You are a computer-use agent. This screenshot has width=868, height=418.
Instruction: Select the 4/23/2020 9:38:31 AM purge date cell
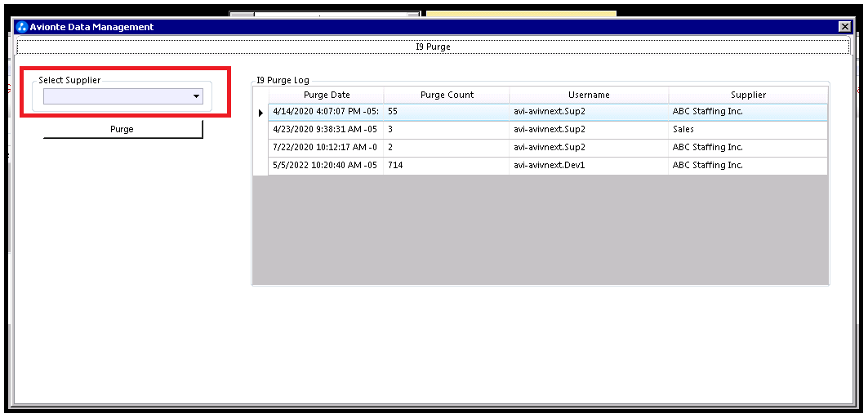tap(326, 130)
